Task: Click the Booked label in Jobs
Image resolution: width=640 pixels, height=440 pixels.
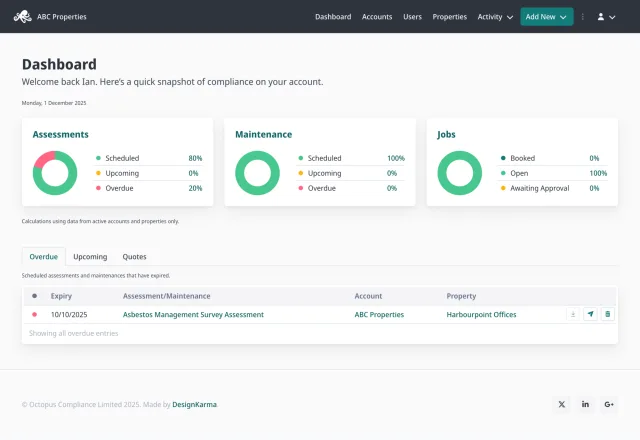Action: pos(522,158)
